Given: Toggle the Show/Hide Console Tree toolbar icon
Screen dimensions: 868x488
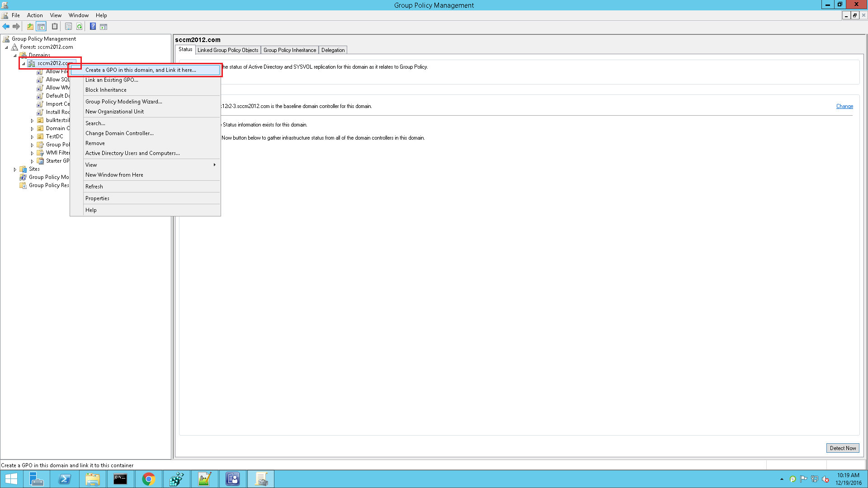Looking at the screenshot, I should 41,26.
